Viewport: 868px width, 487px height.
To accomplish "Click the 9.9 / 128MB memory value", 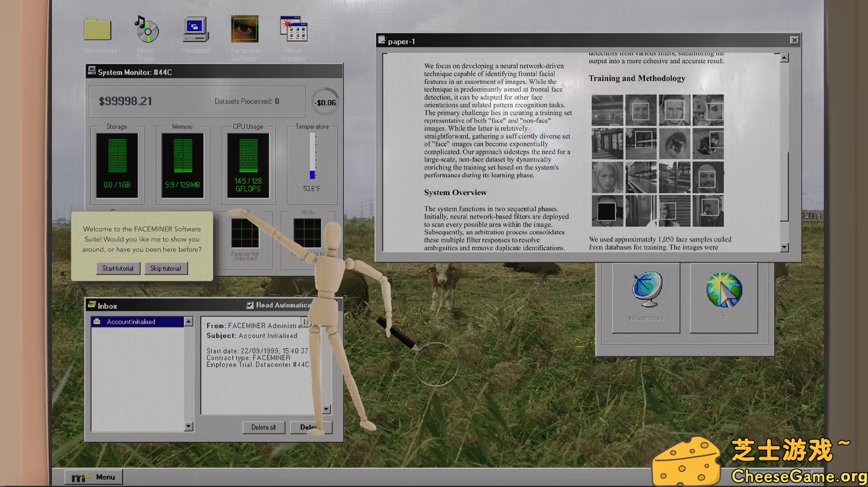I will click(x=183, y=185).
